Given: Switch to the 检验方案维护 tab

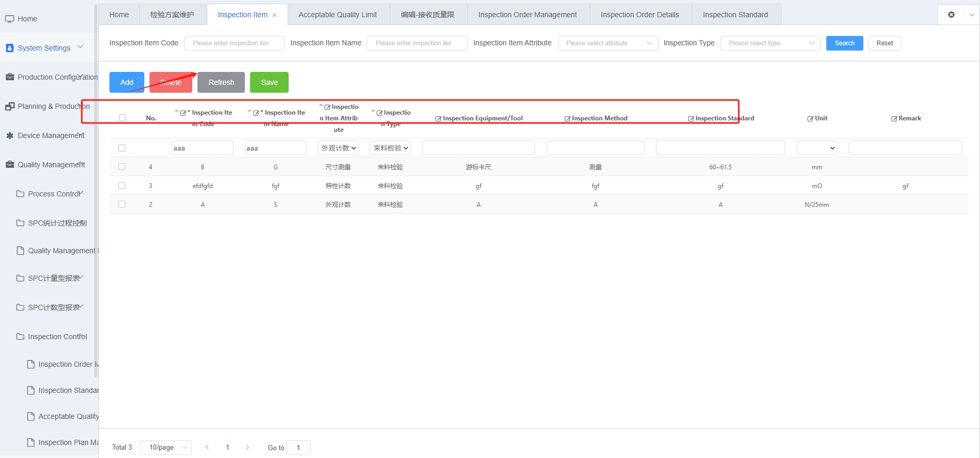Looking at the screenshot, I should pos(172,15).
